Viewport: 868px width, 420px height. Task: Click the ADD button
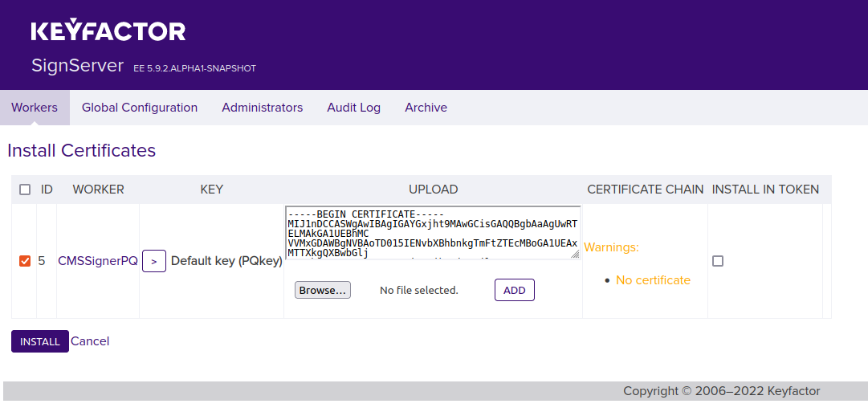(514, 290)
